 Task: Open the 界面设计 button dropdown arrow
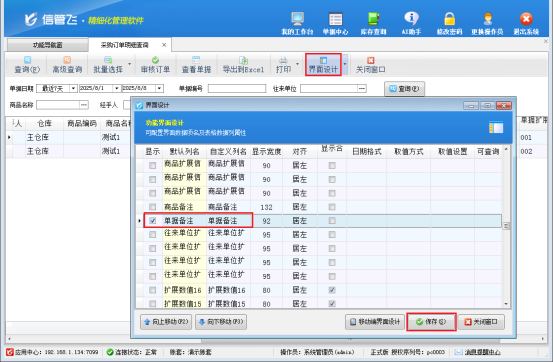point(345,65)
